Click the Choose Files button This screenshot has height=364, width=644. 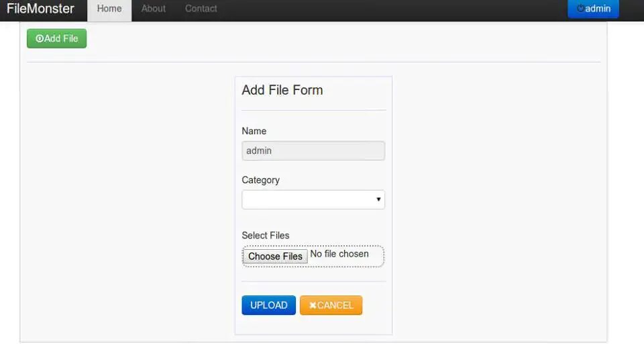[275, 257]
